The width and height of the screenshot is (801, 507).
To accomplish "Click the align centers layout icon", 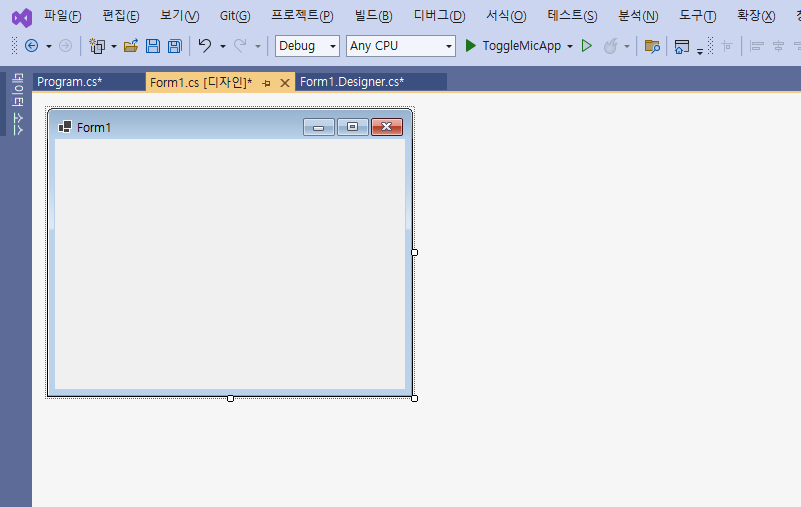I will (779, 47).
